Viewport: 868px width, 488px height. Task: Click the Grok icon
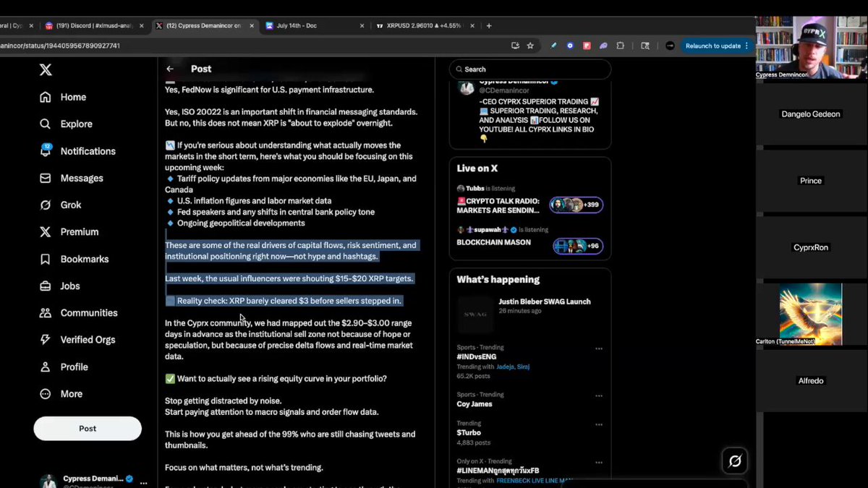pyautogui.click(x=46, y=205)
